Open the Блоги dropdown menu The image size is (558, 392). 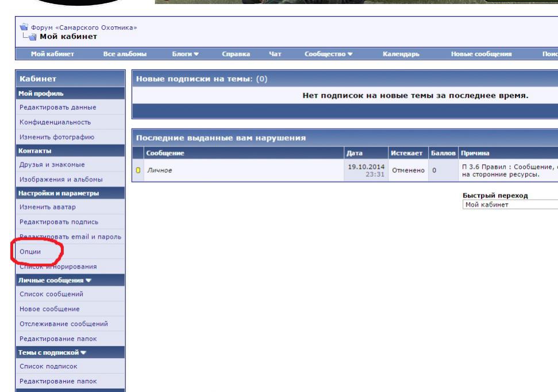click(x=185, y=54)
